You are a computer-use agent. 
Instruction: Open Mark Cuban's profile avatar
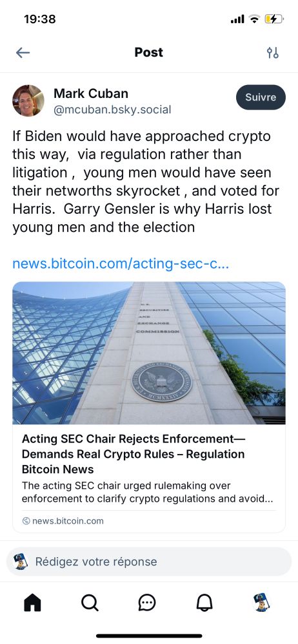point(28,100)
